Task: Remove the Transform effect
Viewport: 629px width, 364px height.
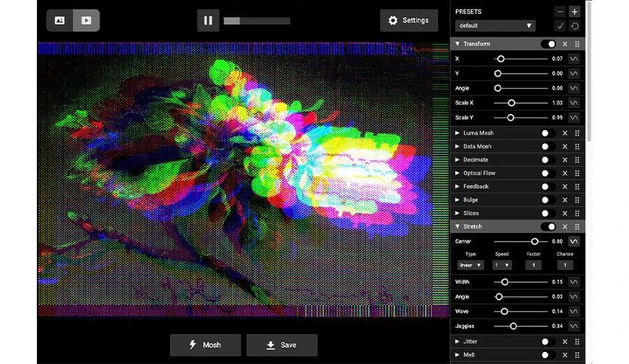Action: coord(565,44)
